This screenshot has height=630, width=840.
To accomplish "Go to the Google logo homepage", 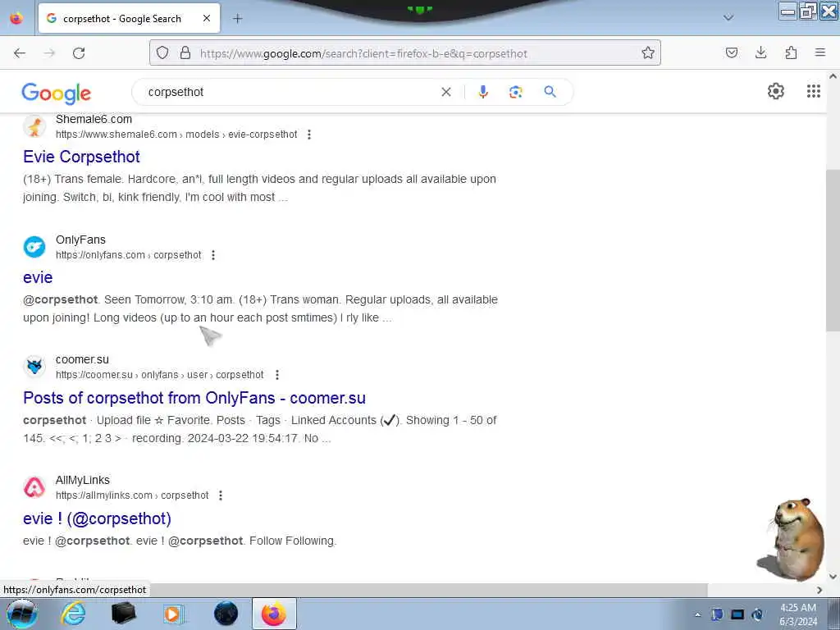I will (x=57, y=94).
